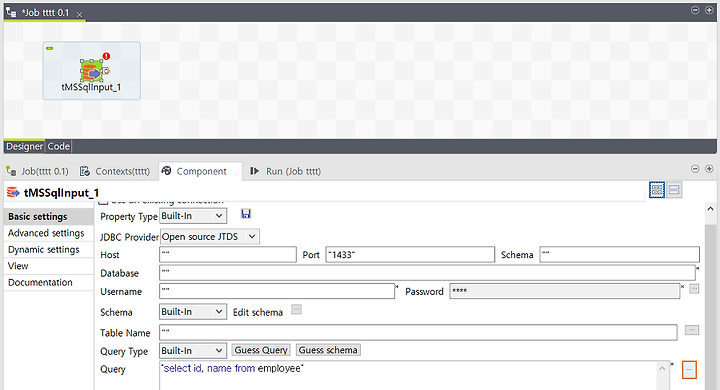This screenshot has height=390, width=720.
Task: Click the Job tttt 0.1 editor tab
Action: pos(45,13)
